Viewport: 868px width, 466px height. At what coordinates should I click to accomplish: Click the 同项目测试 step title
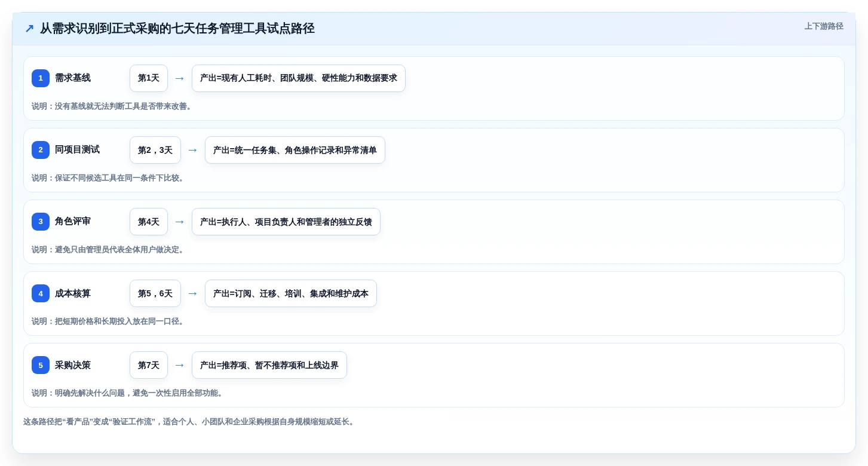click(x=77, y=150)
